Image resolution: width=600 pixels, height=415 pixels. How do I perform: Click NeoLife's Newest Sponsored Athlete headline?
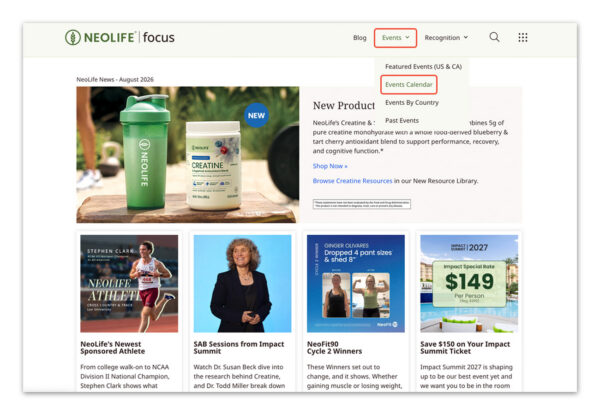[112, 348]
